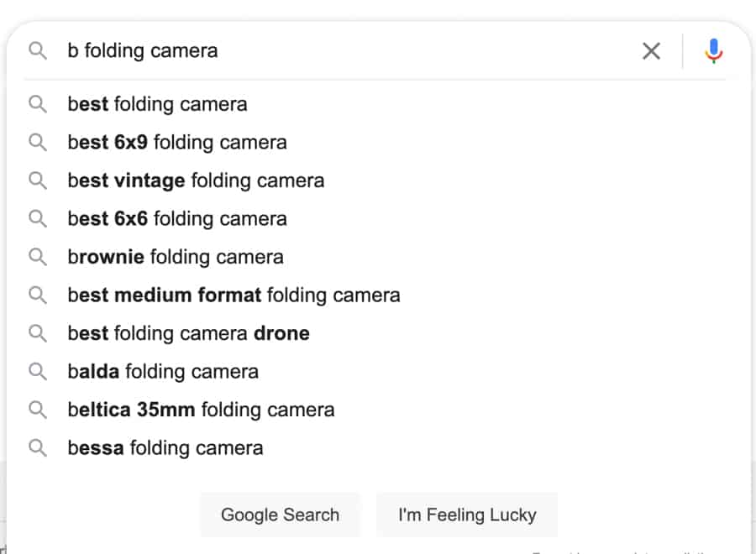
Task: Click the I'm Feeling Lucky button
Action: click(x=467, y=515)
